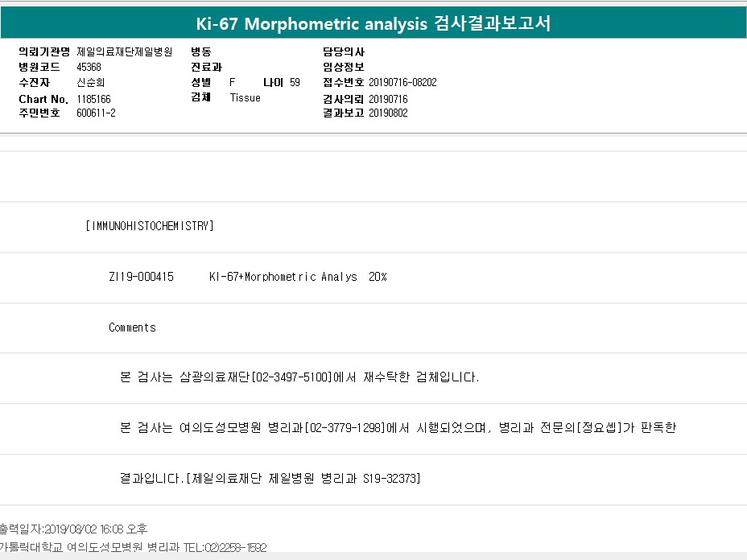Select sex value 'F'
The image size is (747, 560).
click(233, 82)
